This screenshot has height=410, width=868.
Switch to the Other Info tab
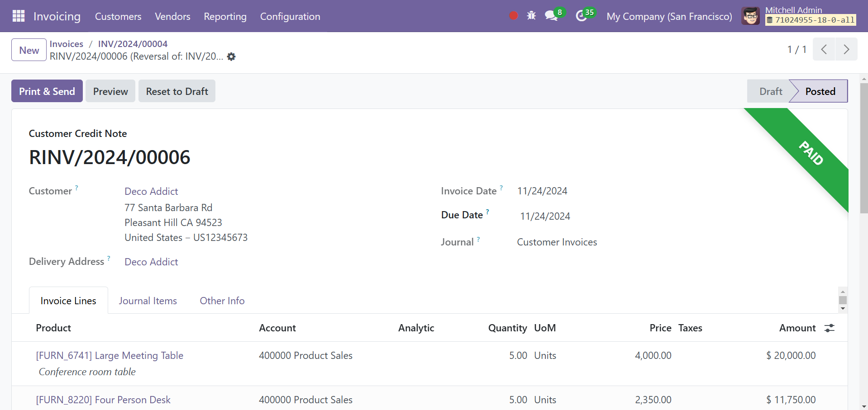pos(222,300)
